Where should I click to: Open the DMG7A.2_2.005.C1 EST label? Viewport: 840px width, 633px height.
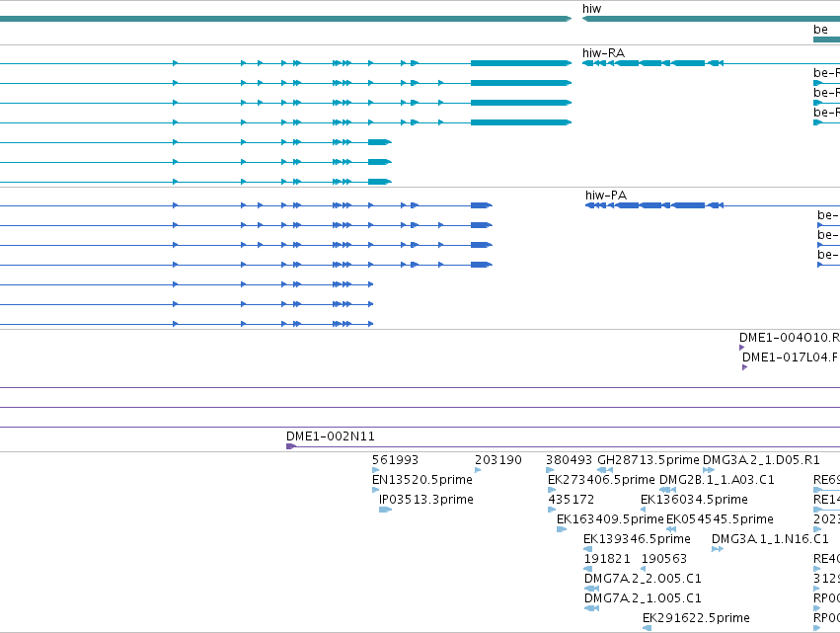[643, 579]
